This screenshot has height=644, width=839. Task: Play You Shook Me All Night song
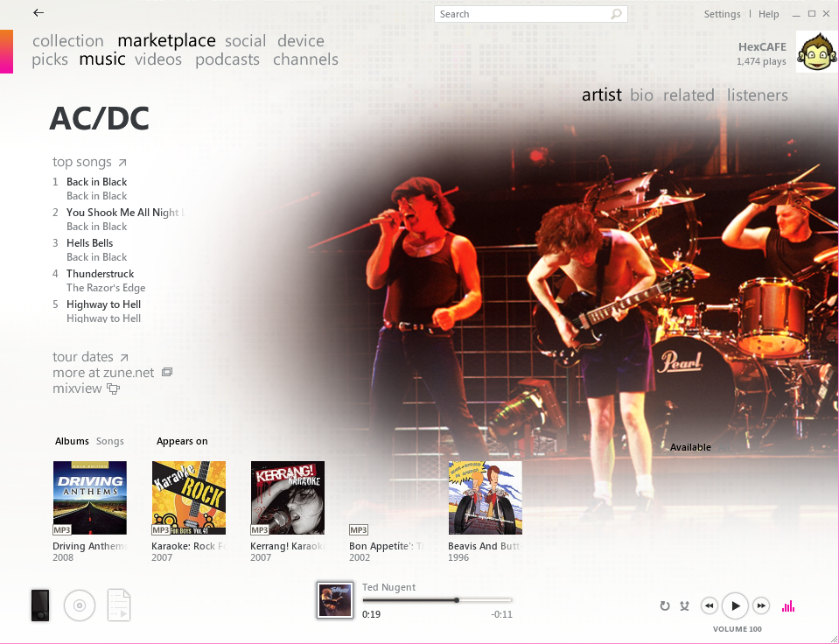125,213
